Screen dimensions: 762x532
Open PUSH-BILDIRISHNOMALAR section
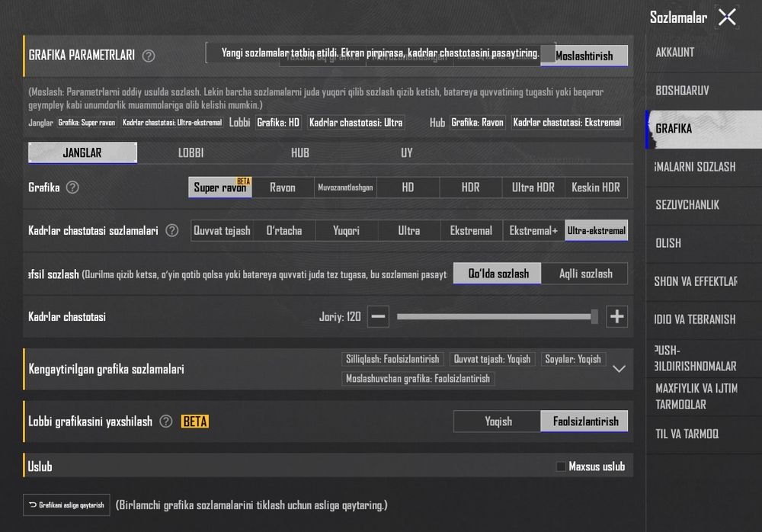[703, 358]
